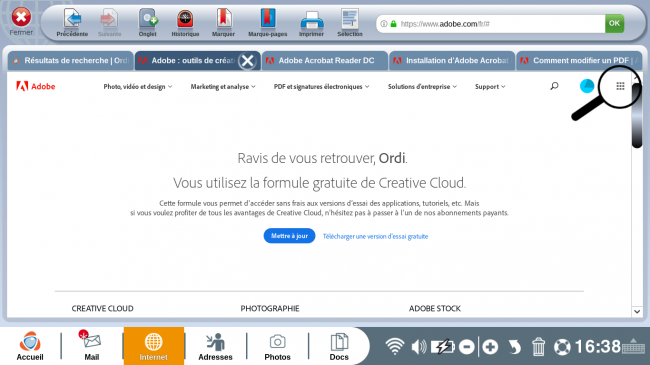This screenshot has width=650, height=365.
Task: Click the green OK button
Action: pos(614,24)
